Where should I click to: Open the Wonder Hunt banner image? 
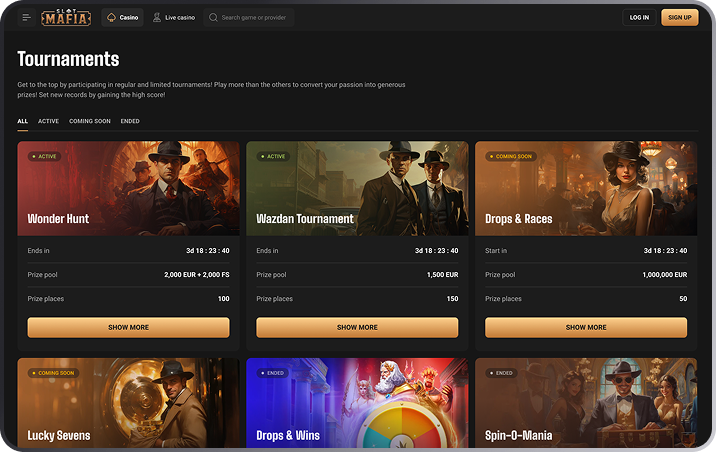click(128, 188)
